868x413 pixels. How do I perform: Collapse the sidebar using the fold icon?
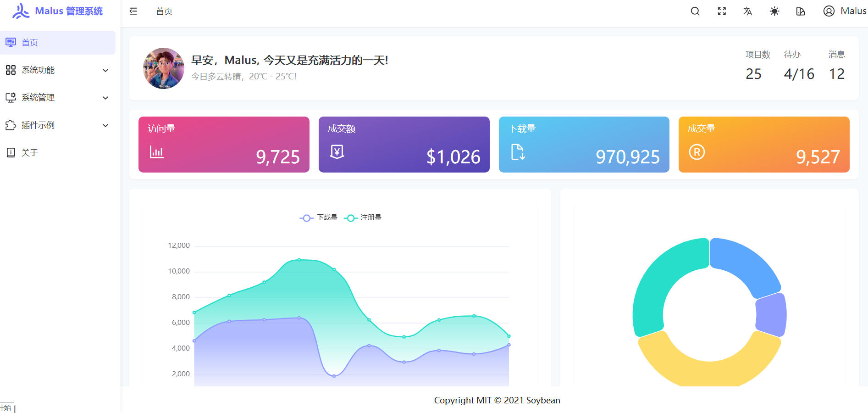(133, 11)
